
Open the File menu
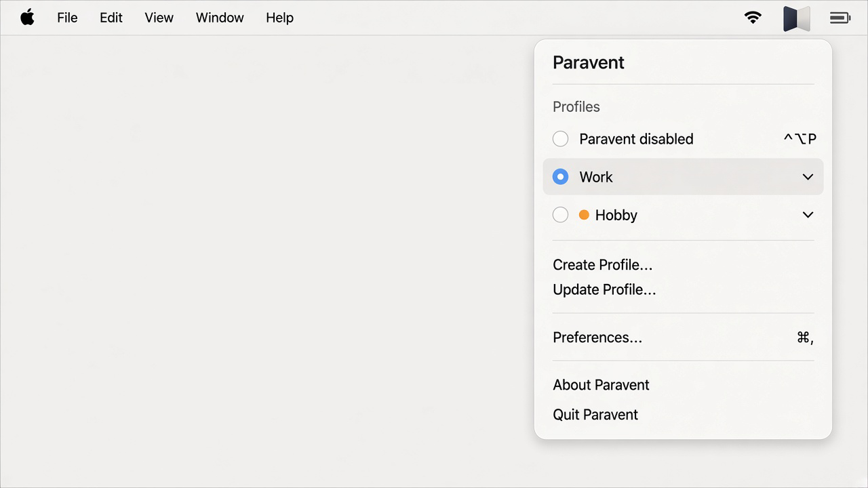(x=67, y=18)
